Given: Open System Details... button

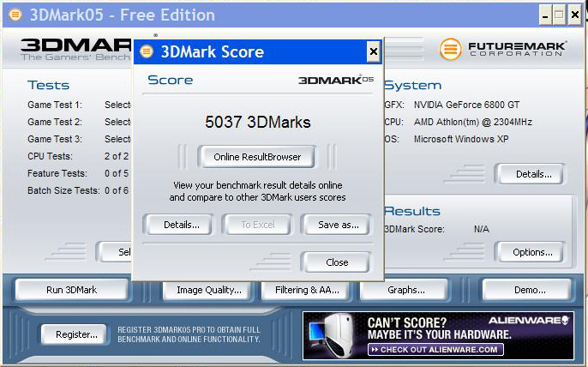Looking at the screenshot, I should point(531,174).
